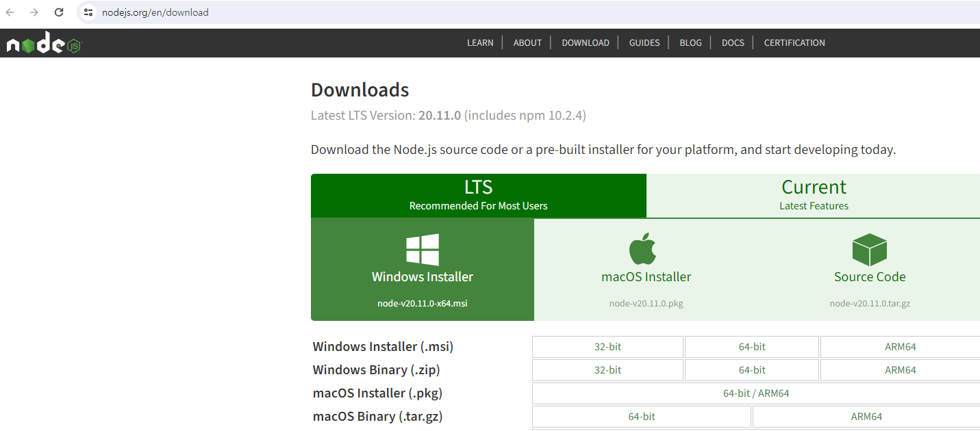Click the Source Code label
980x431 pixels.
click(x=870, y=277)
